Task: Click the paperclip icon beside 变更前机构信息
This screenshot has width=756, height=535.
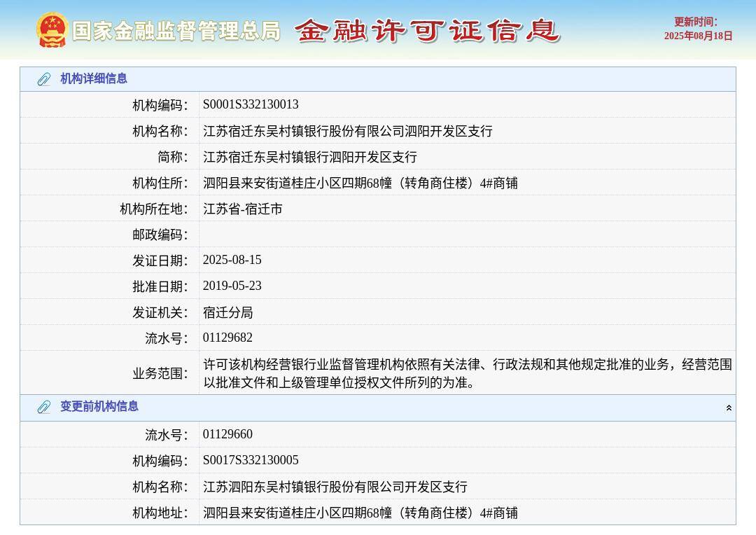Action: tap(44, 407)
